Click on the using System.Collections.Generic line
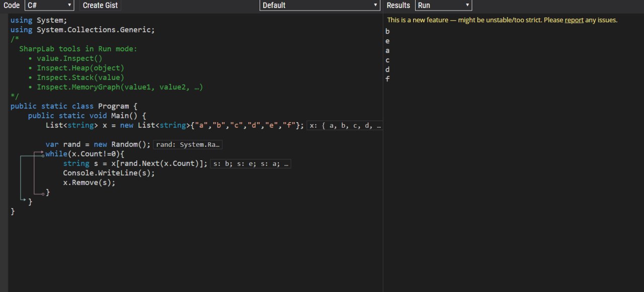This screenshot has width=644, height=292. [83, 30]
